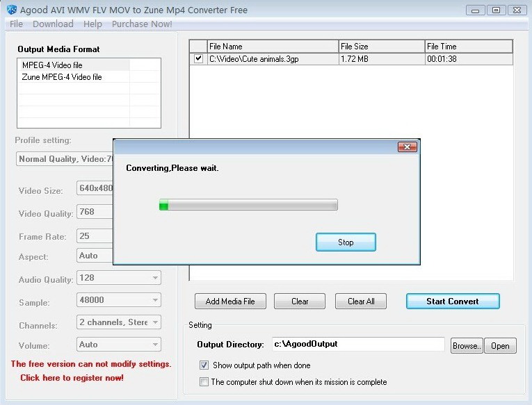Click the File Time column header
Image resolution: width=532 pixels, height=405 pixels.
469,47
